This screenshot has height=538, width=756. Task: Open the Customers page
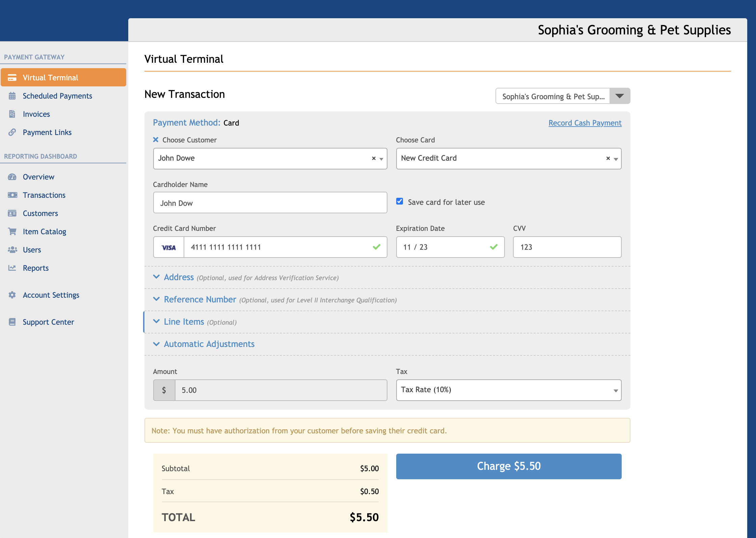coord(40,213)
